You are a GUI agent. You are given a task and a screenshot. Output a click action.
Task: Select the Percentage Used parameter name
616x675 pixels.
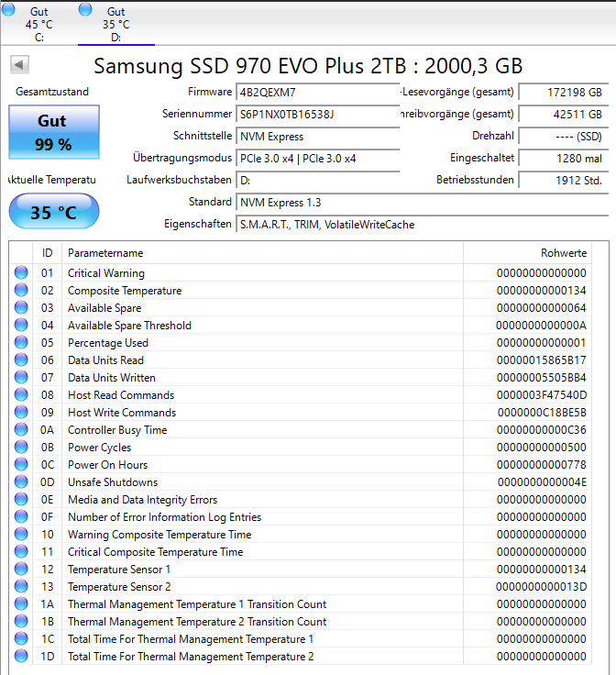[x=108, y=343]
